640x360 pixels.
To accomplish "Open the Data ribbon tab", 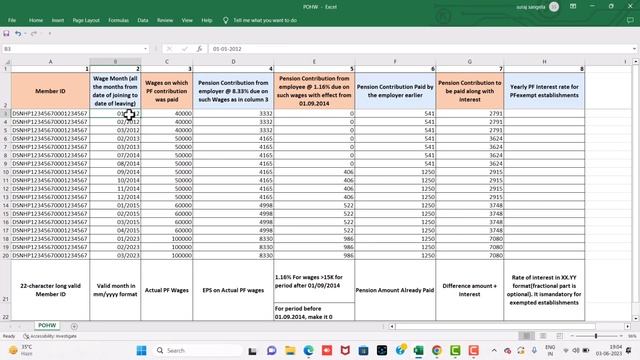I will pos(143,20).
